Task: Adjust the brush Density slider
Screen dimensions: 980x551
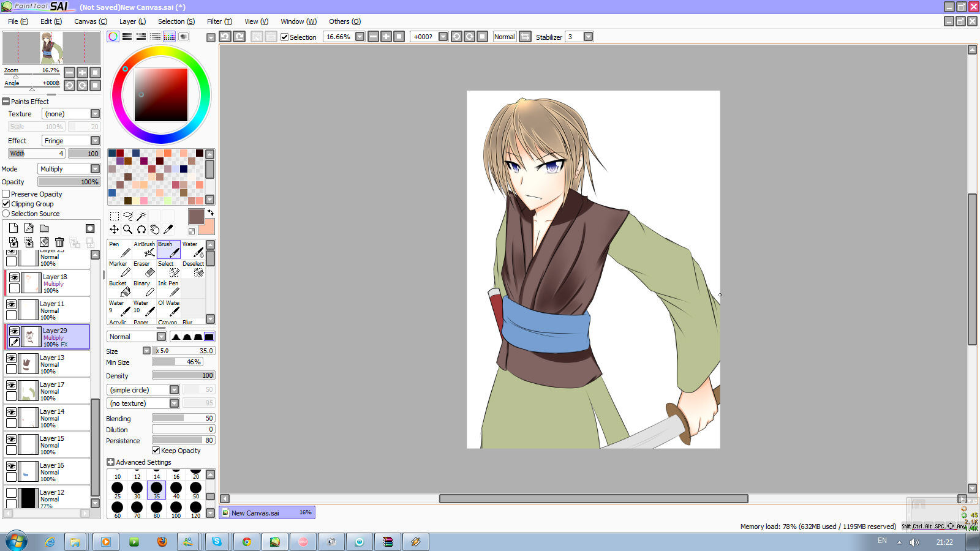Action: [x=184, y=375]
